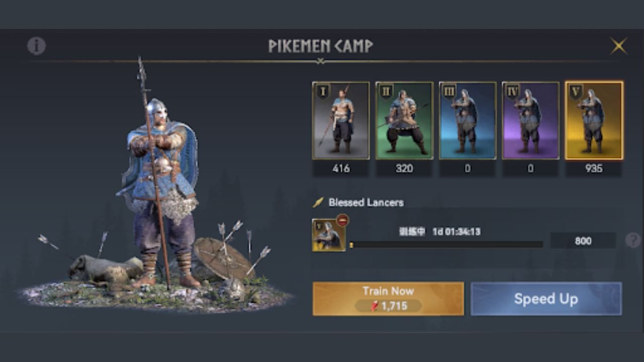Cancel training with the red minus icon

pyautogui.click(x=343, y=220)
